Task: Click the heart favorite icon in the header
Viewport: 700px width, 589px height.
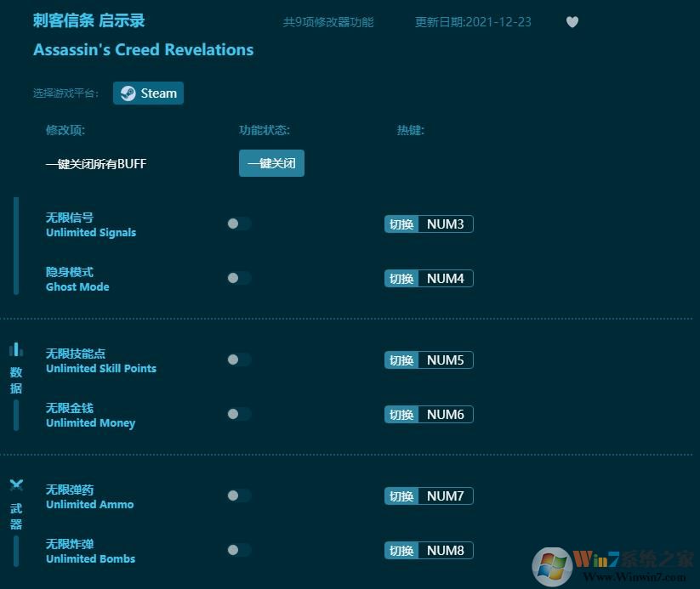Action: point(572,22)
